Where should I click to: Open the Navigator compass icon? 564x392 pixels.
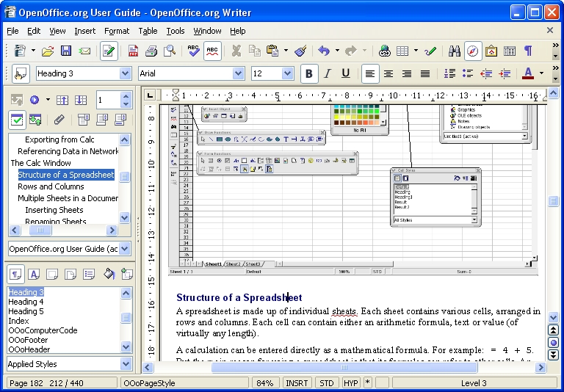(473, 51)
